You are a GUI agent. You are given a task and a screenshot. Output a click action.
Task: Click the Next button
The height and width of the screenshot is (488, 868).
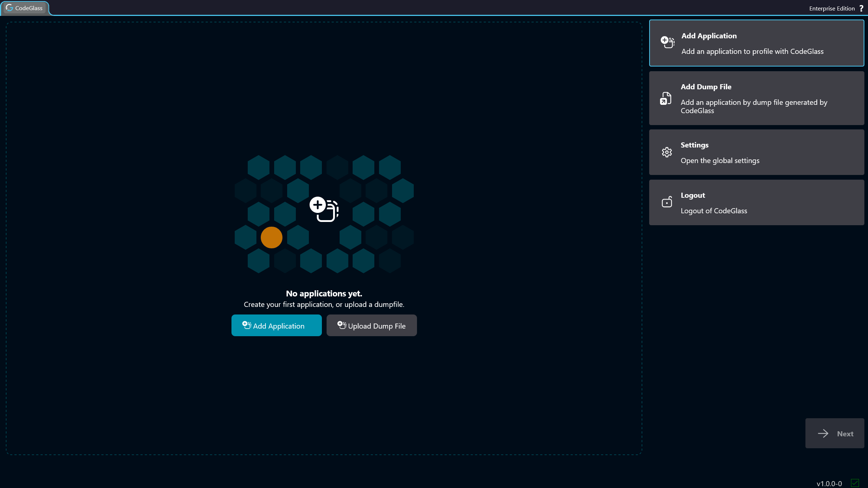[835, 433]
